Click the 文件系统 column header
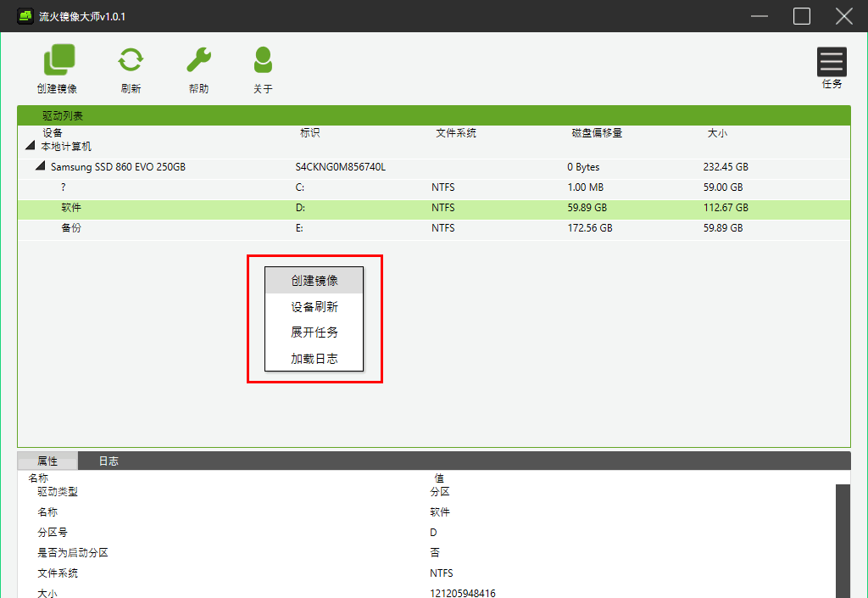Screen dimensions: 868x598 click(x=456, y=133)
